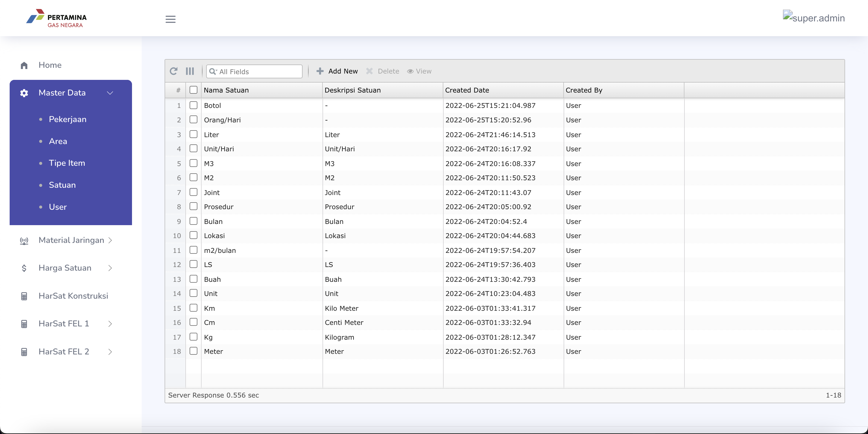
Task: Check the Botol row checkbox
Action: tap(193, 105)
